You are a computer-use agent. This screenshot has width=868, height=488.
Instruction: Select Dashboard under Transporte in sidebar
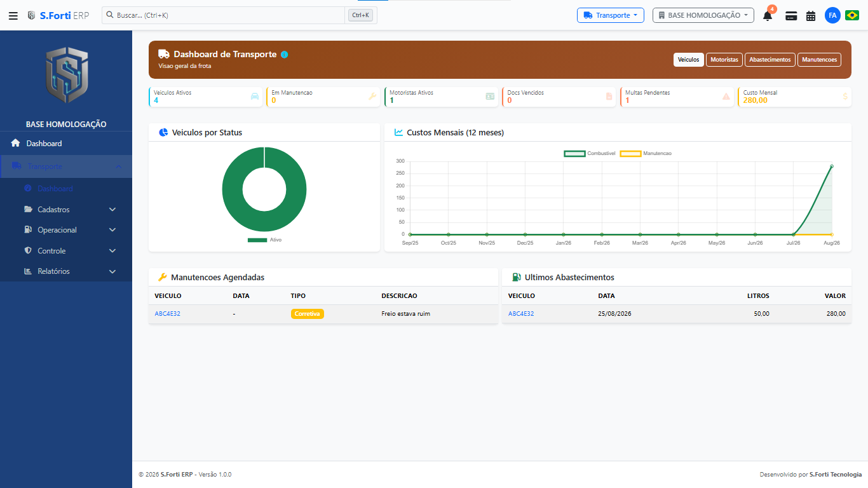66,189
